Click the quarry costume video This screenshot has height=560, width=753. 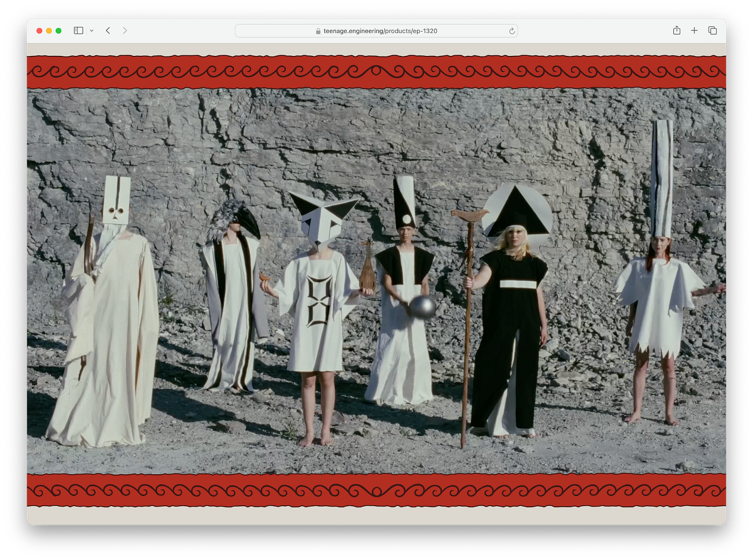(x=377, y=281)
